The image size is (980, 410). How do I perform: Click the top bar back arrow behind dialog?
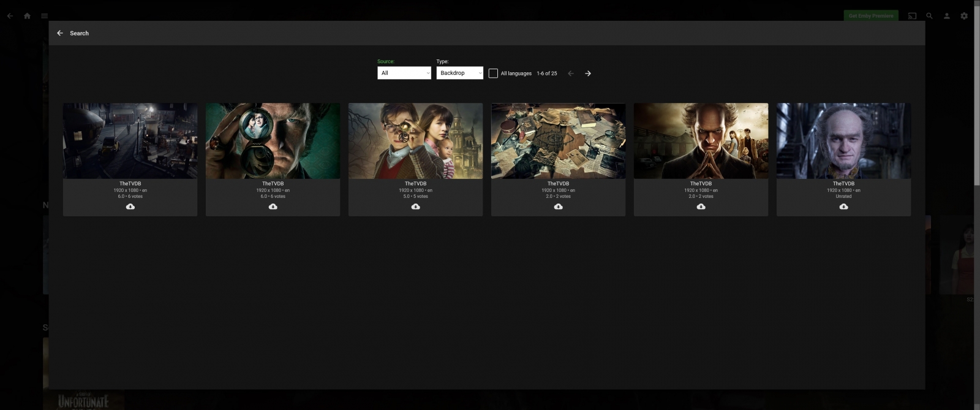coord(10,16)
